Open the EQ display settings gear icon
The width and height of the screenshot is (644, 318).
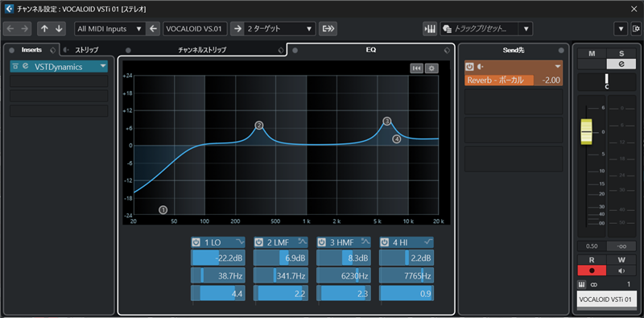(431, 68)
